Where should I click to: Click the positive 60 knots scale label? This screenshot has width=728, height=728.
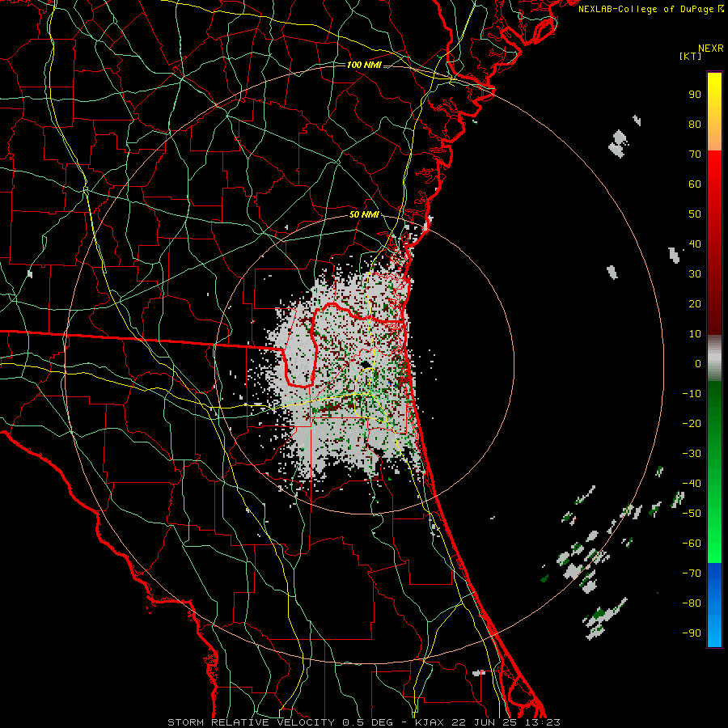point(695,184)
